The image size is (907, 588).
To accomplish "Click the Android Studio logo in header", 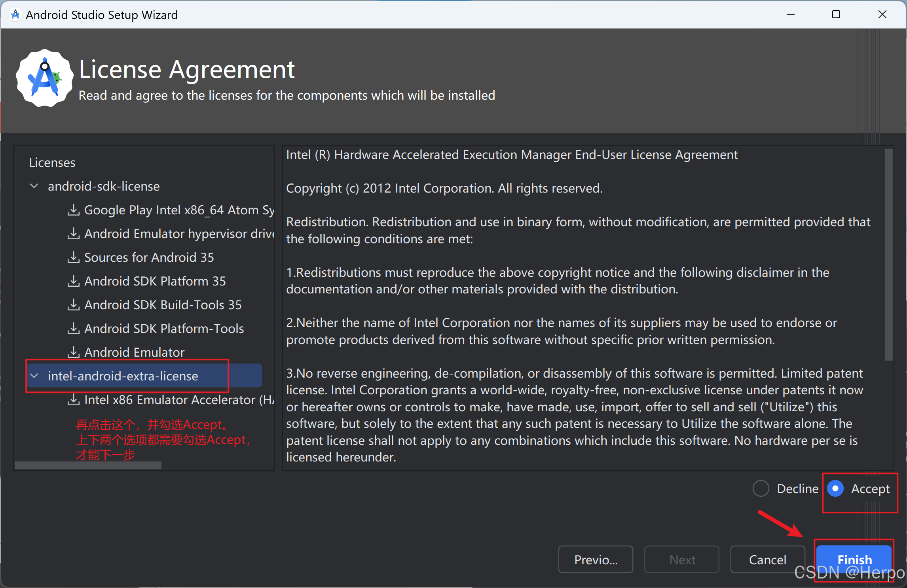I will 44,78.
